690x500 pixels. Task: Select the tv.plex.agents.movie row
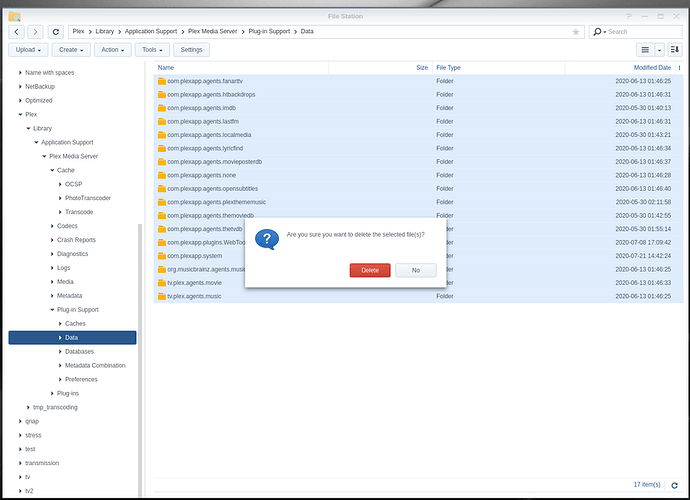[x=418, y=283]
